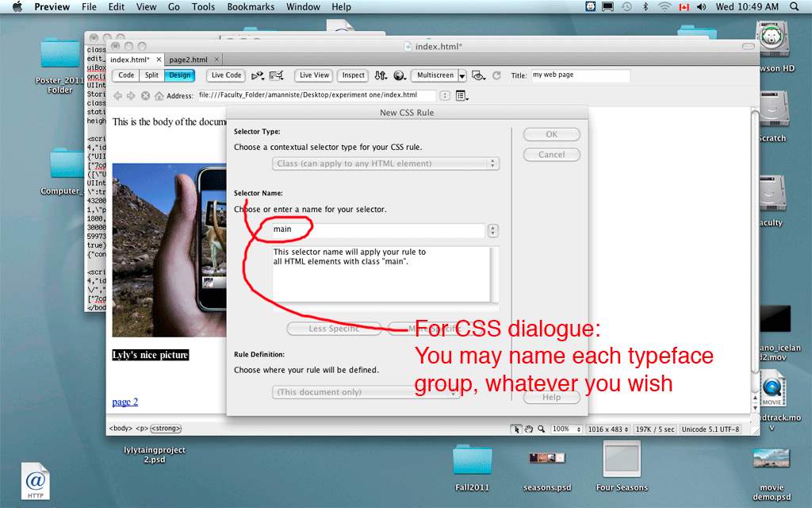The image size is (812, 508).
Task: Switch to Code view
Action: click(126, 75)
